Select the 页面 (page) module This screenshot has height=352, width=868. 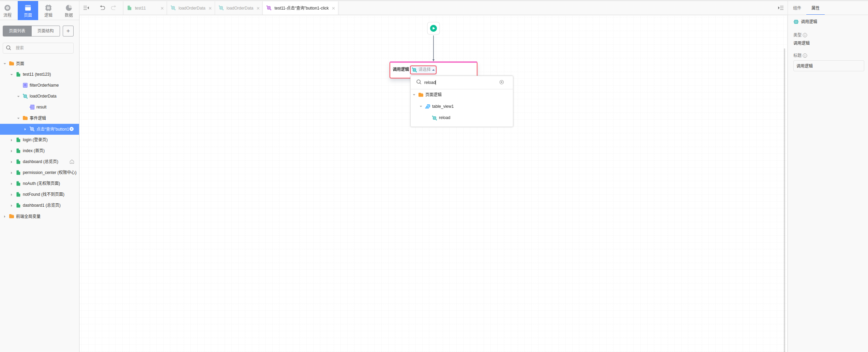point(28,11)
